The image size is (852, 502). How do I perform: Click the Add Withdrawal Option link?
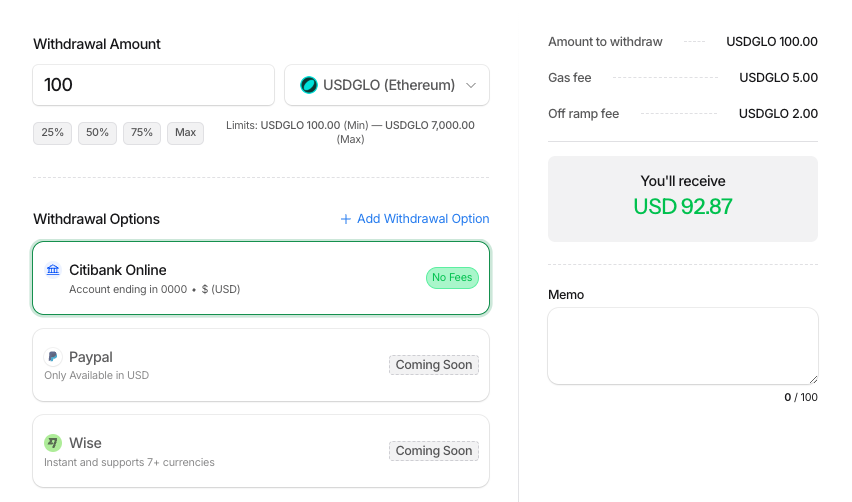[422, 219]
